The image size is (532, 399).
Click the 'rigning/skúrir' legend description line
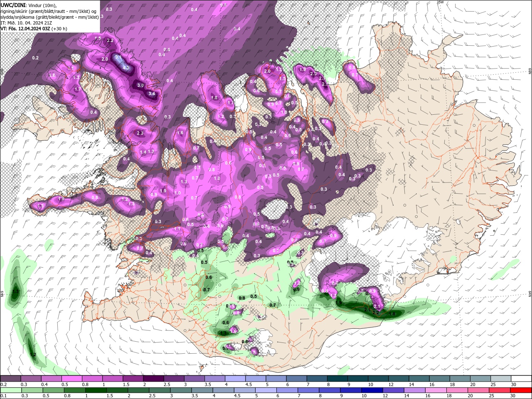pyautogui.click(x=49, y=11)
